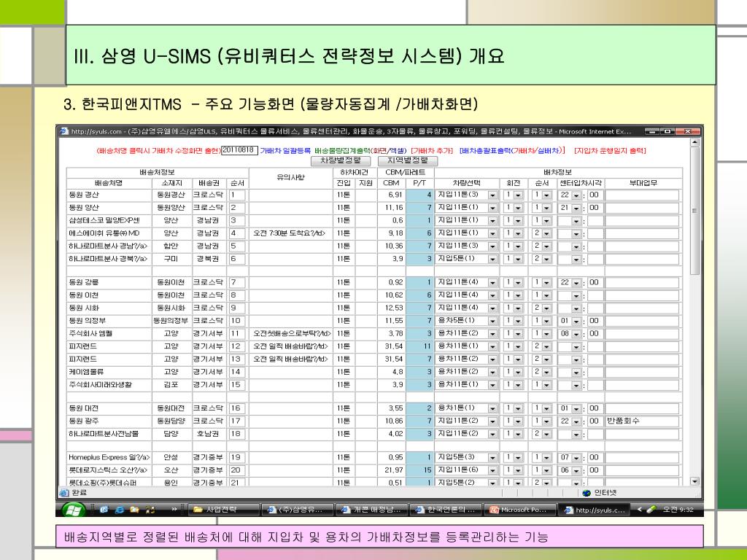Close the Internet Explorer window
747x560 pixels.
tap(687, 131)
